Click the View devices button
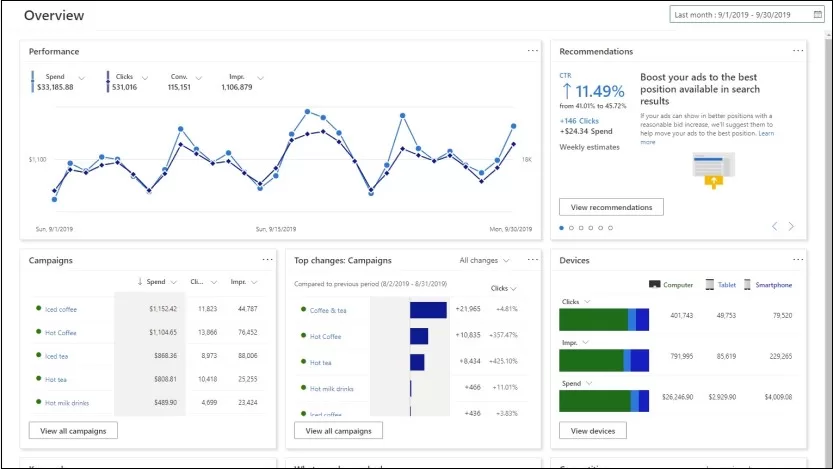Screen dimensions: 833x469 [592, 431]
